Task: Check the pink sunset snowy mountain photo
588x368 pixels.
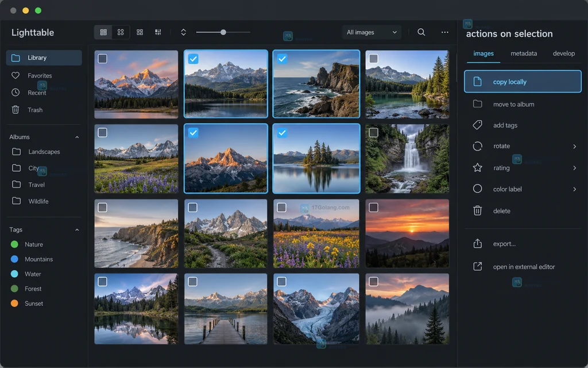Action: (102, 59)
